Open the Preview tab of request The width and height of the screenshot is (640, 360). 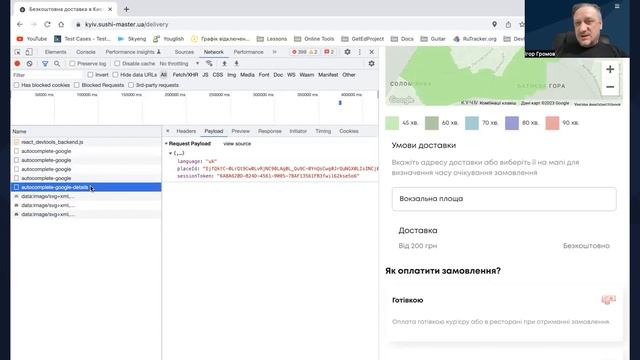(x=240, y=131)
